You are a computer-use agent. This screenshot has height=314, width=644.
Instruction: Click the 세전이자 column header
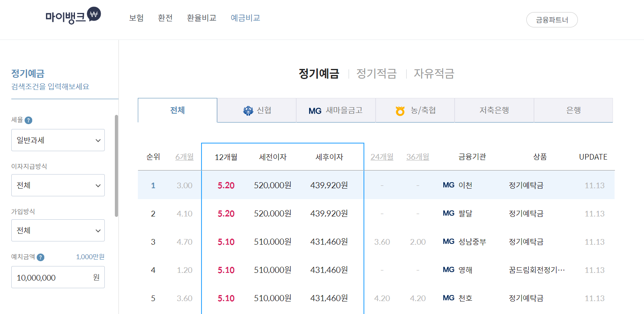click(x=273, y=157)
